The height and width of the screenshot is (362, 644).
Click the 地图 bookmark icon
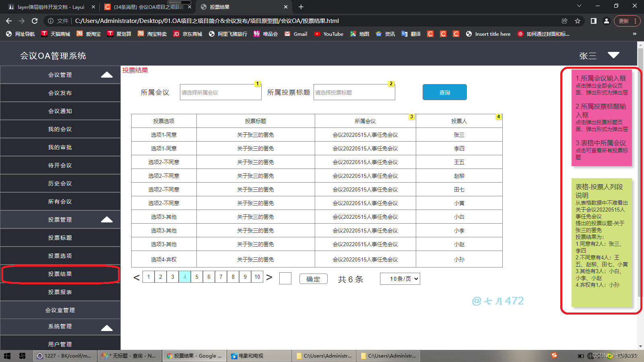tap(353, 34)
